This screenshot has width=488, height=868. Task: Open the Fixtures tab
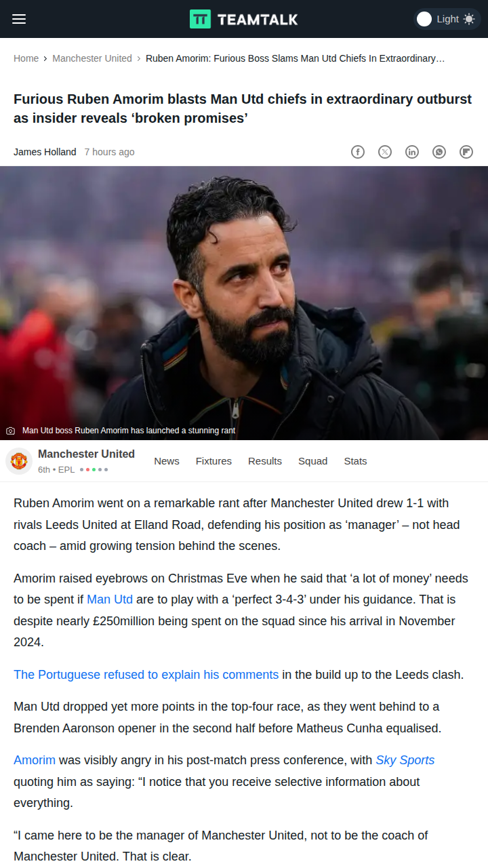pyautogui.click(x=213, y=461)
